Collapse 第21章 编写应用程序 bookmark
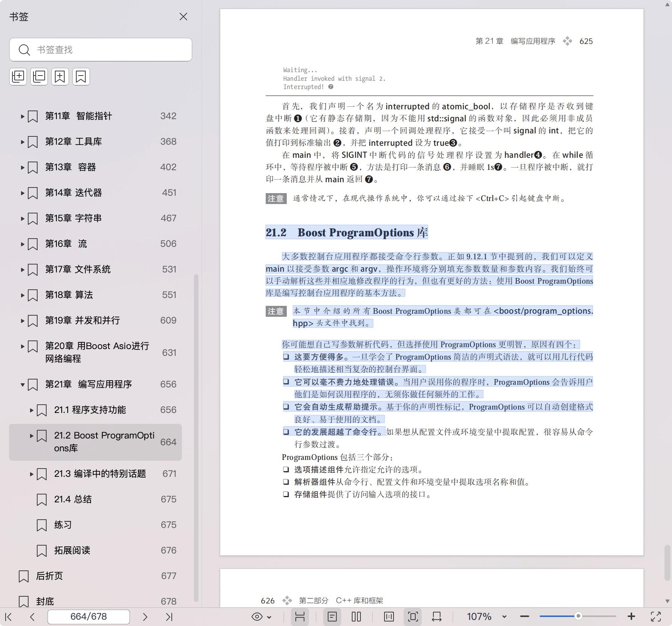Image resolution: width=672 pixels, height=626 pixels. (x=22, y=385)
